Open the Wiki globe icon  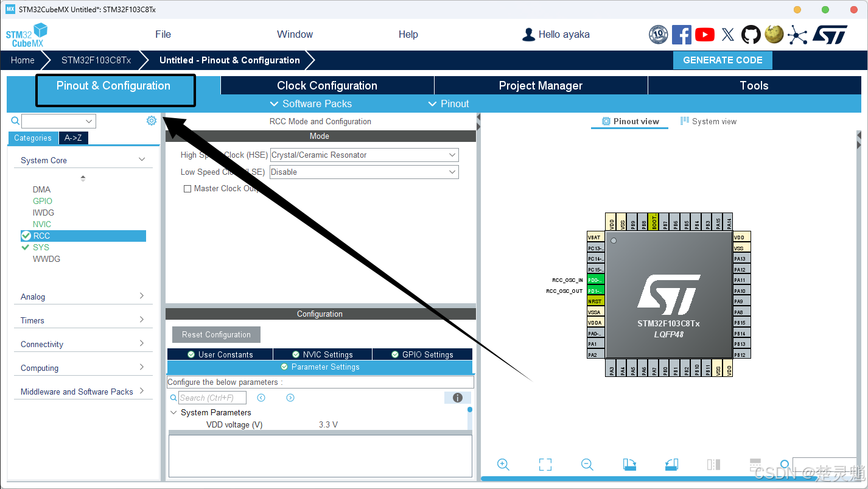click(774, 34)
